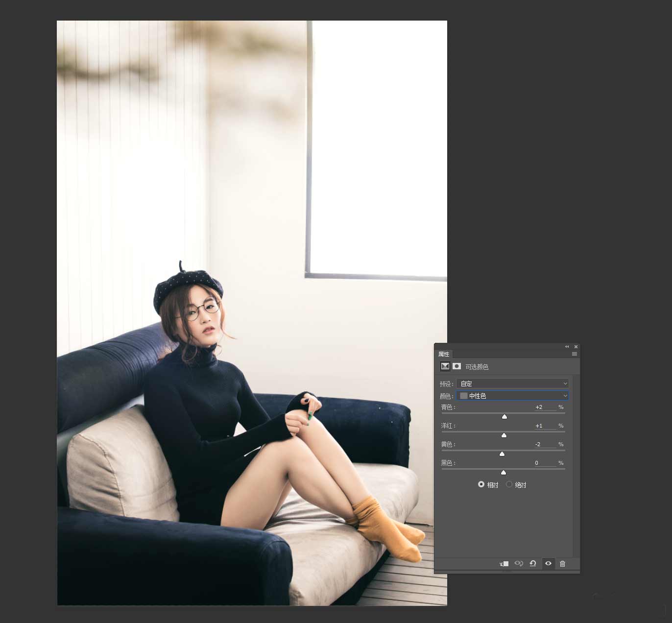
Task: Select the 相对 (Relative) radio button
Action: (x=481, y=484)
